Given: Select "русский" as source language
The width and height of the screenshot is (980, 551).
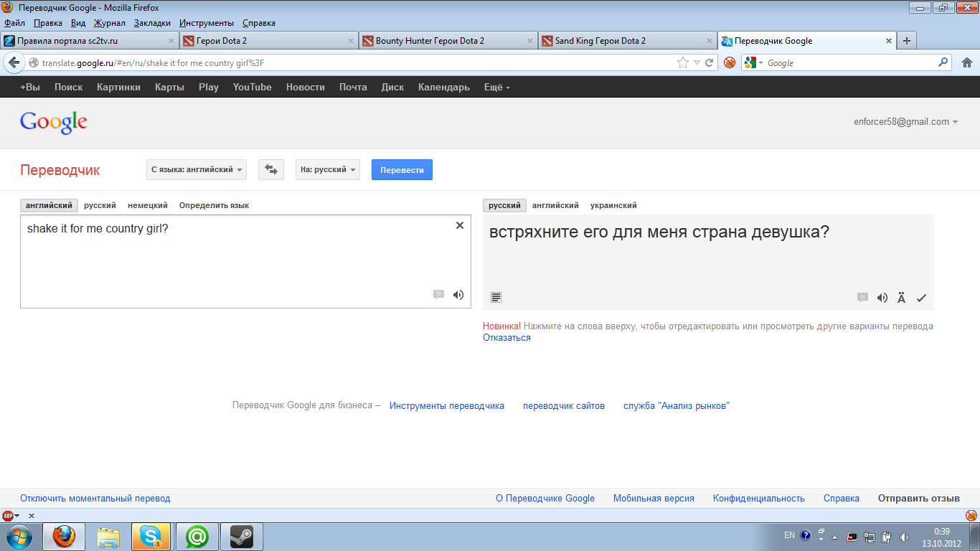Looking at the screenshot, I should click(100, 205).
